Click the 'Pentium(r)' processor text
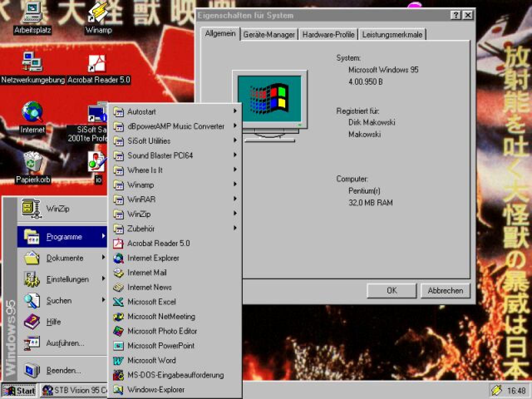The width and height of the screenshot is (532, 399). 364,191
